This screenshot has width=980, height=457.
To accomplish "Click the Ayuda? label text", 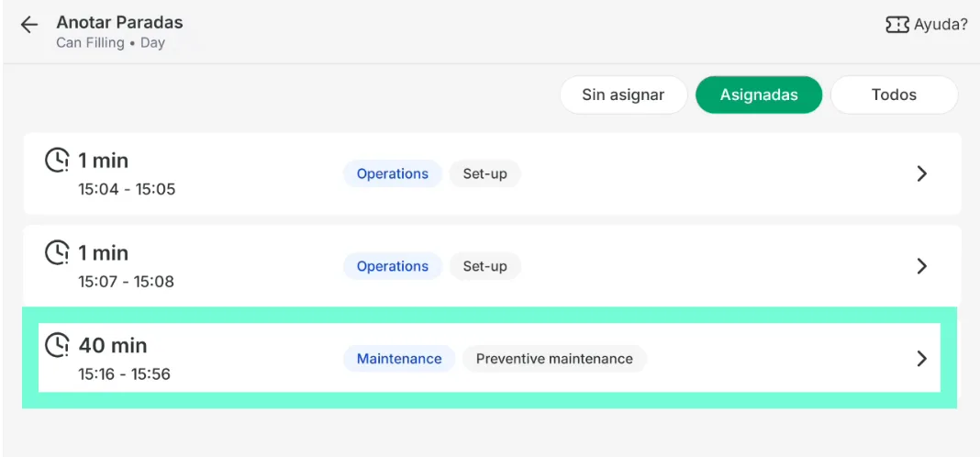I will [941, 25].
